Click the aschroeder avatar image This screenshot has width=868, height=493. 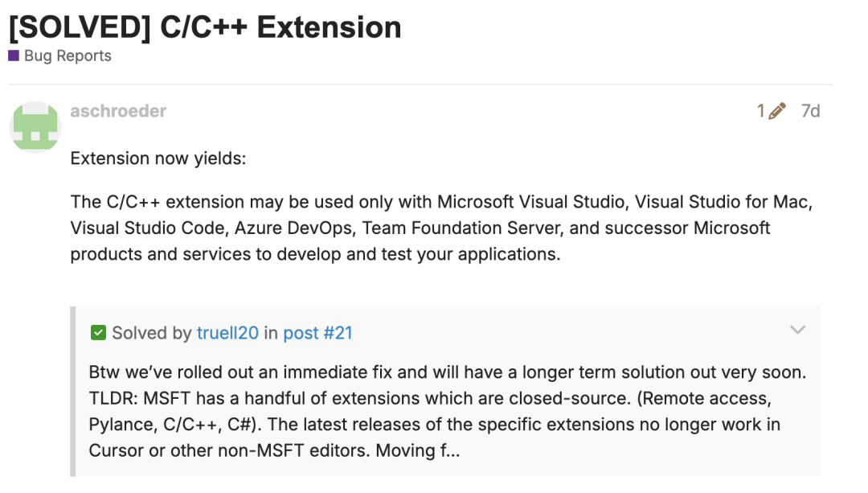click(34, 128)
